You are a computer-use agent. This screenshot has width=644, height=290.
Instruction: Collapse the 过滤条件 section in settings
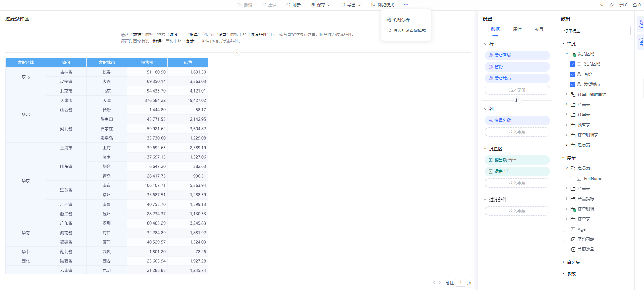click(485, 200)
